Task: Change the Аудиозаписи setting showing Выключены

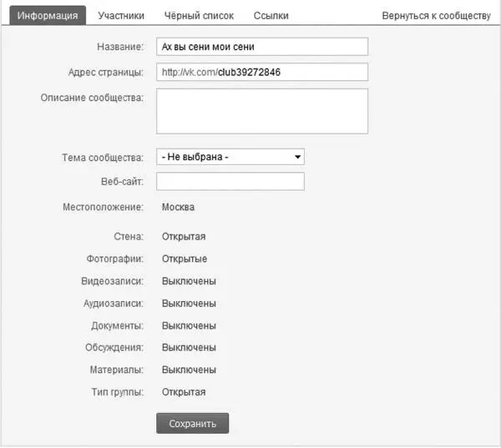Action: click(189, 303)
